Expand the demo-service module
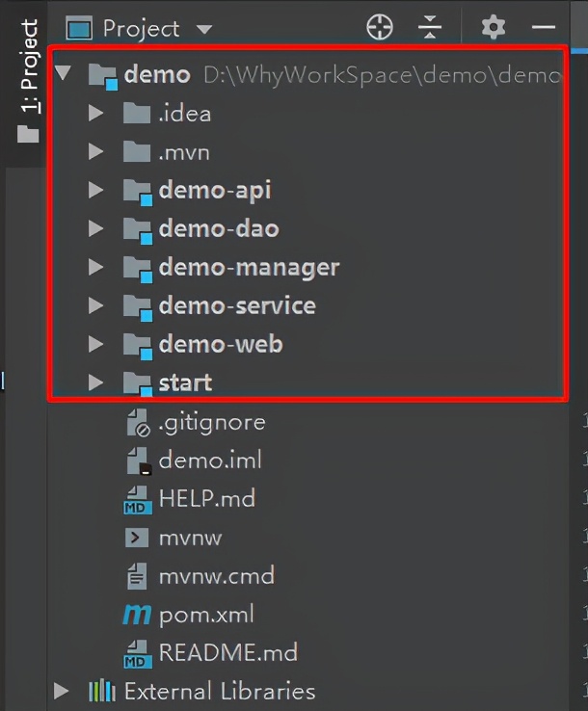 tap(94, 306)
